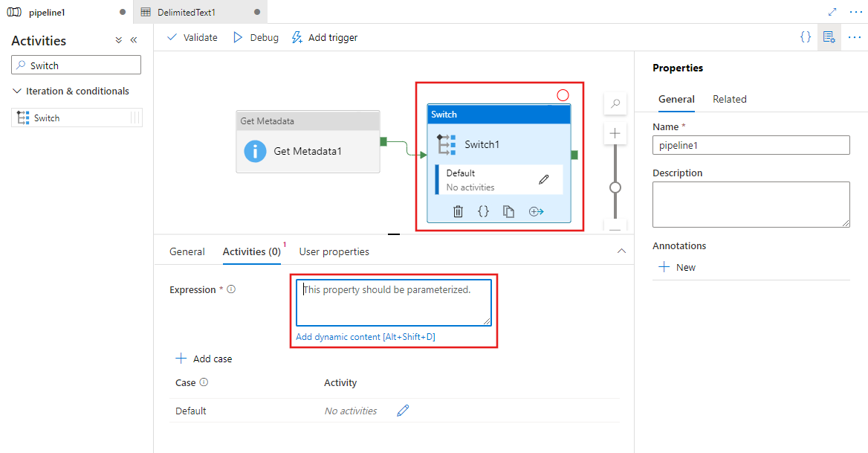The width and height of the screenshot is (868, 453).
Task: Open the Properties pane settings icon
Action: point(829,36)
